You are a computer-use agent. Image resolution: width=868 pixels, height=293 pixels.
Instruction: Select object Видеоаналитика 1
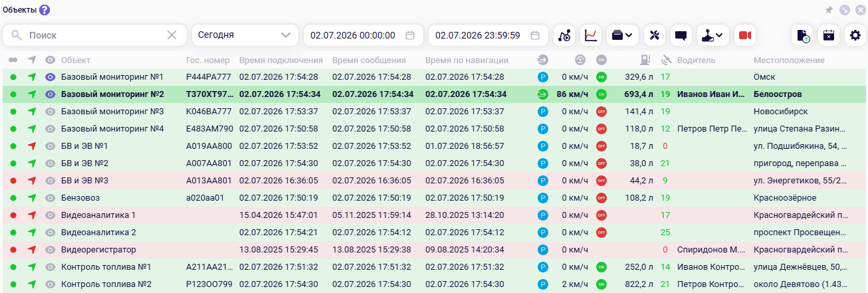(x=98, y=215)
